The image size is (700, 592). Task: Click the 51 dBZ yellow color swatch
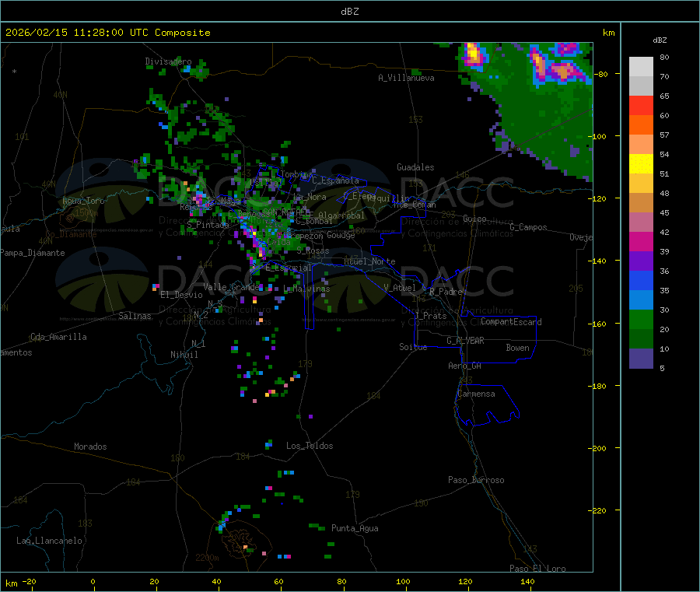tap(641, 164)
